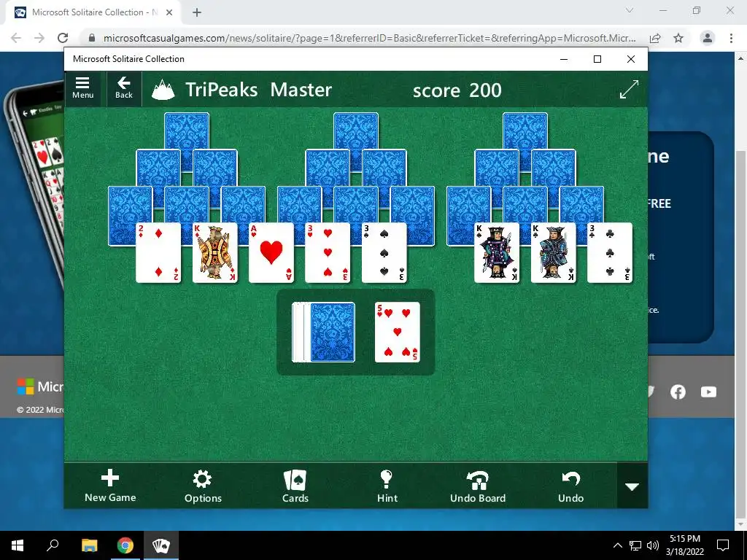
Task: Click the browser forward arrow
Action: [x=39, y=38]
